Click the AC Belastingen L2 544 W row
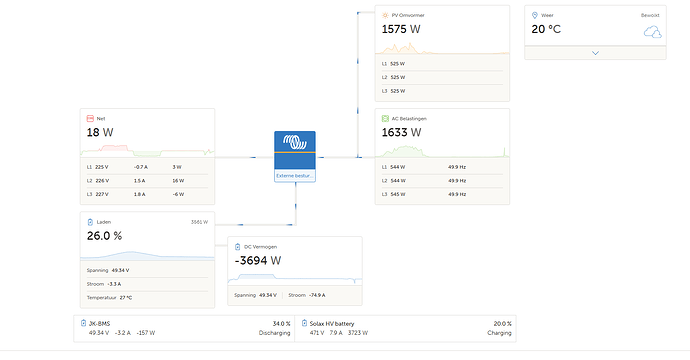The width and height of the screenshot is (690, 360). pyautogui.click(x=442, y=181)
